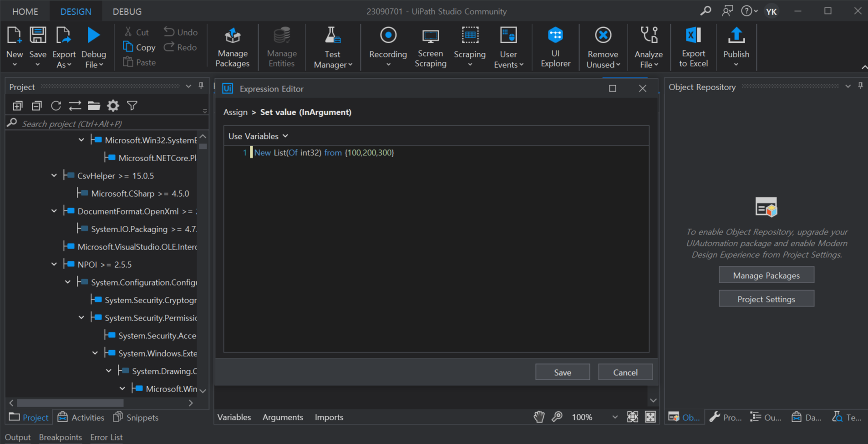Save the project with Save icon
Viewport: 868px width, 444px height.
(38, 36)
